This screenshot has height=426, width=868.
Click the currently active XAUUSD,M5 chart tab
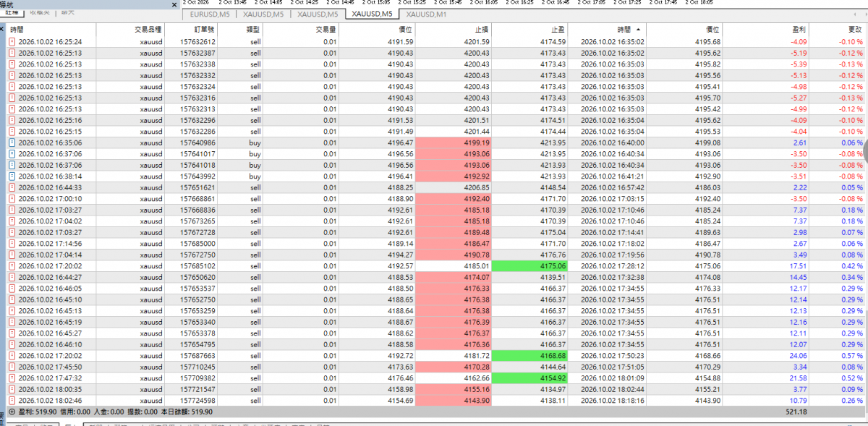[372, 14]
